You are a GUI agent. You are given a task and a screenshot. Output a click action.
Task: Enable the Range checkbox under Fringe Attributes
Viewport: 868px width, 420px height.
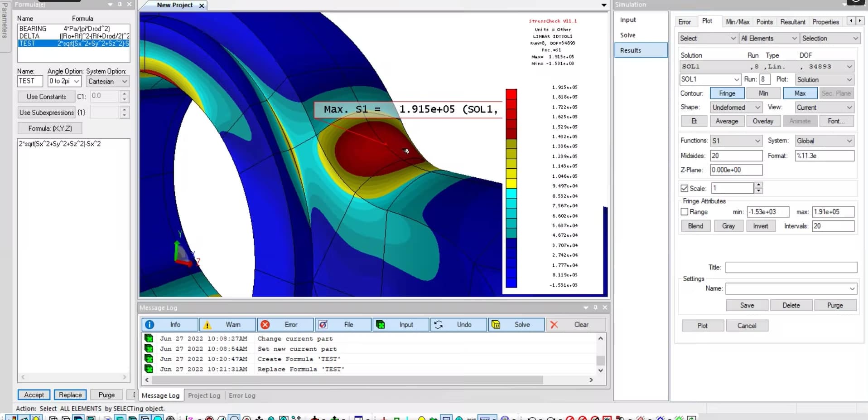(x=684, y=212)
